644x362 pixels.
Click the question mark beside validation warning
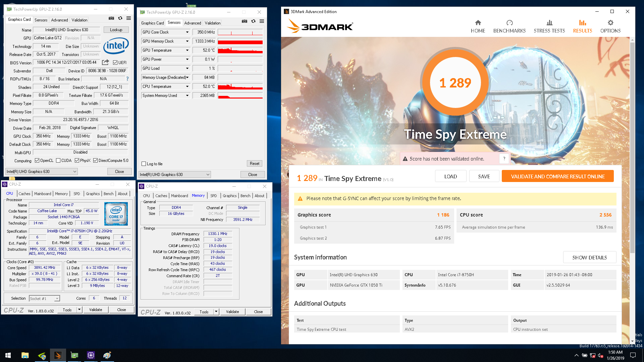[x=504, y=159]
